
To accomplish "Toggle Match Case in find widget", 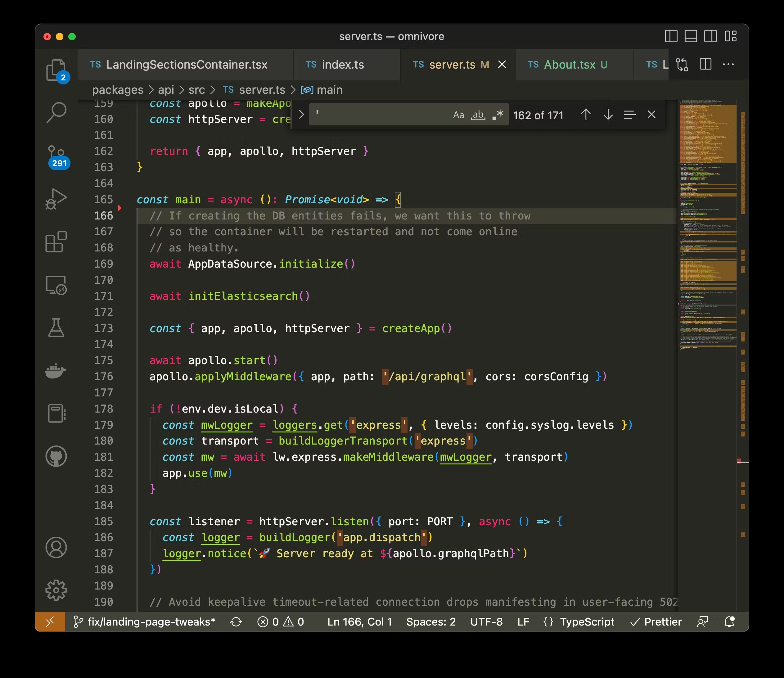I will tap(458, 115).
